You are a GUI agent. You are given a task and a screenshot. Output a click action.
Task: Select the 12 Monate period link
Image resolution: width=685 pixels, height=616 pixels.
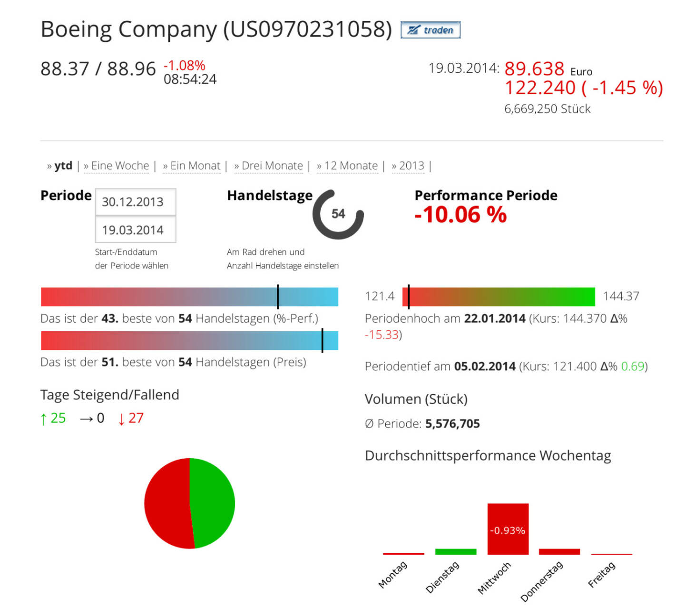pos(351,166)
